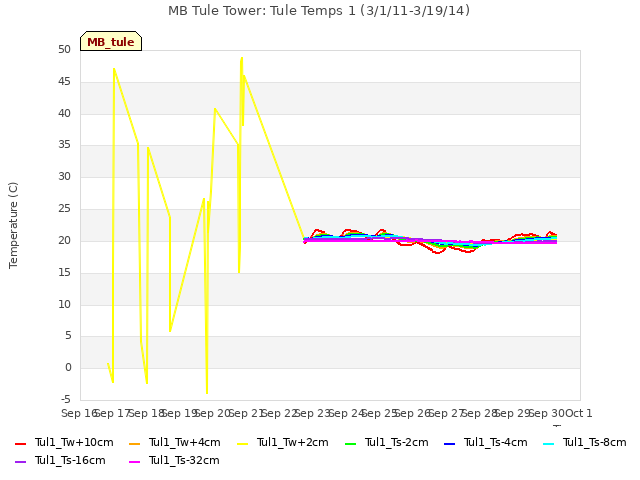640x480 pixels.
Task: Select the Tul1_Ts-2cm legend label
Action: (397, 442)
